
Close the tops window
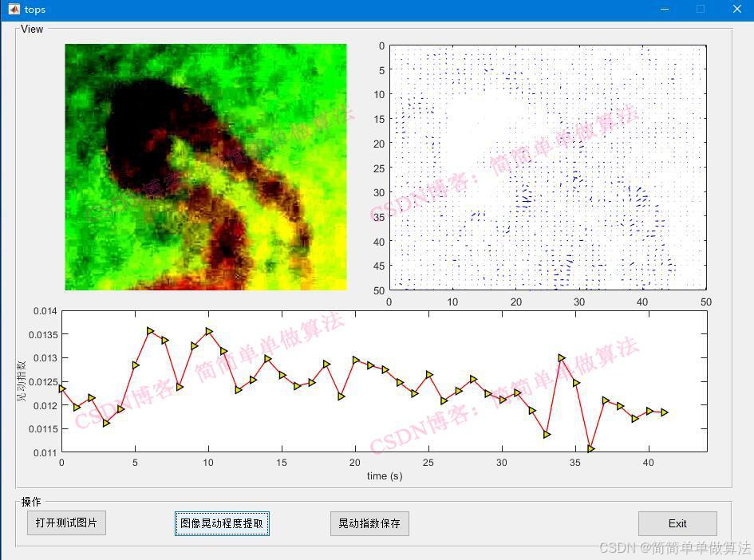click(x=736, y=9)
